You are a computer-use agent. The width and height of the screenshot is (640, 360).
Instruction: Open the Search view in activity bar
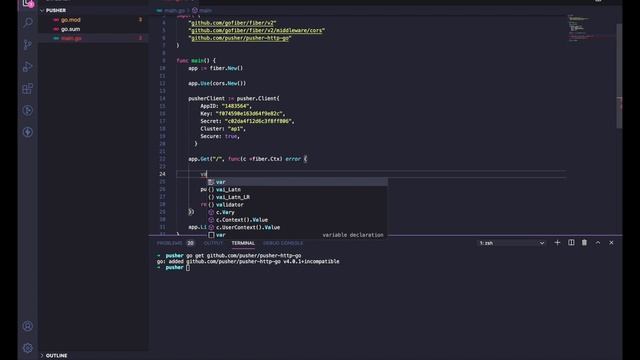(28, 22)
